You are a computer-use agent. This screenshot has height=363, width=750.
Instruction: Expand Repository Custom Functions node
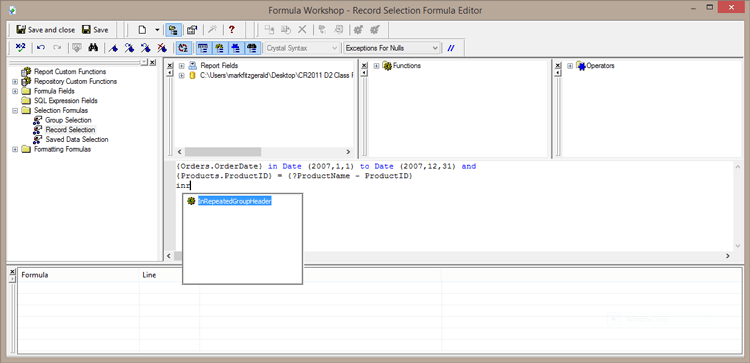(x=15, y=81)
